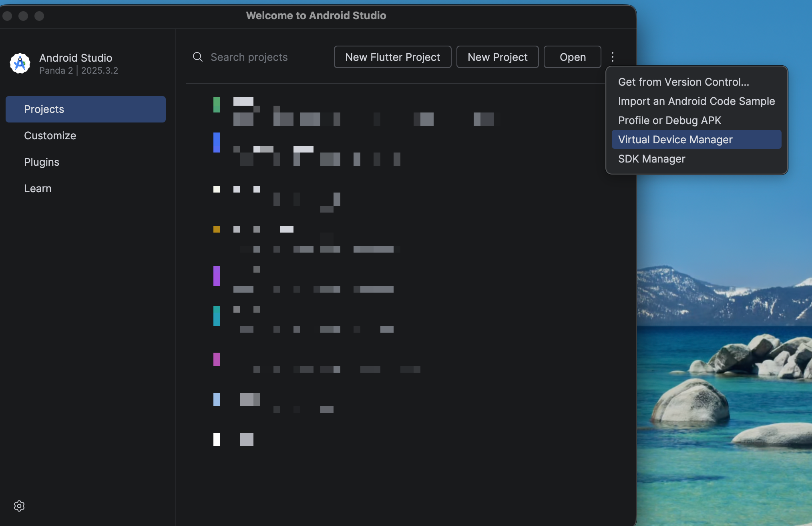Open the purple-icon project entry

217,276
